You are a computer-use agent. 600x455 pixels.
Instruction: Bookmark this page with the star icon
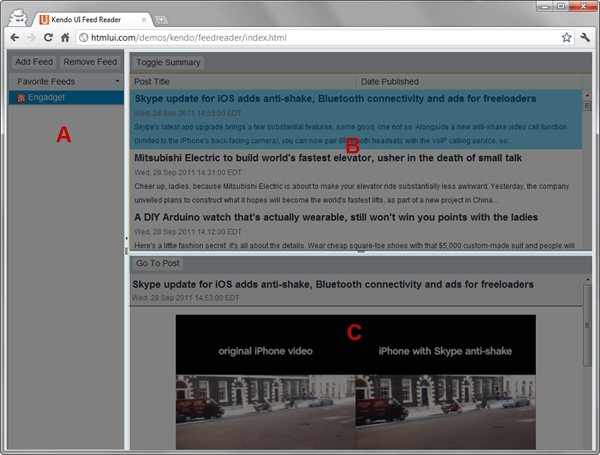tap(566, 37)
